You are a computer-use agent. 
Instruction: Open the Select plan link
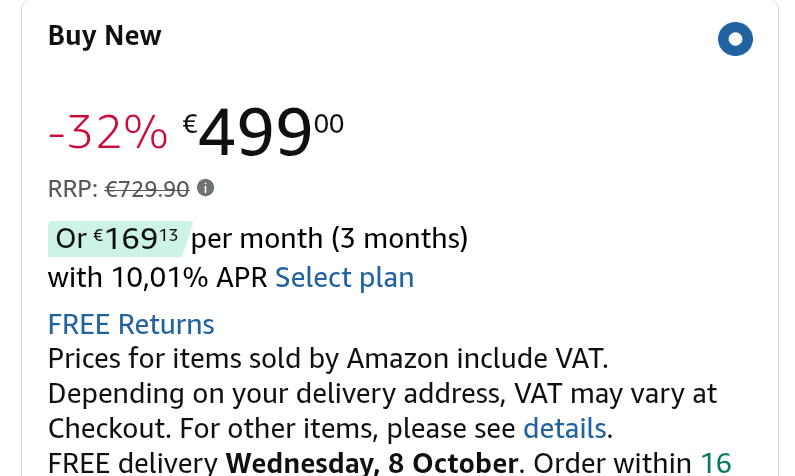[x=344, y=277]
